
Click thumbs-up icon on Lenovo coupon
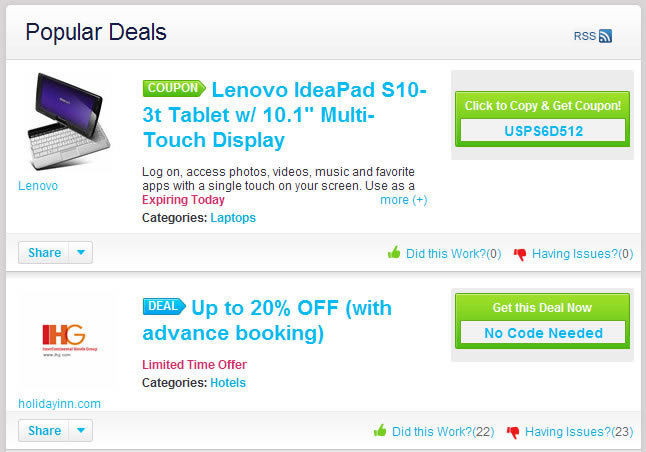(394, 253)
